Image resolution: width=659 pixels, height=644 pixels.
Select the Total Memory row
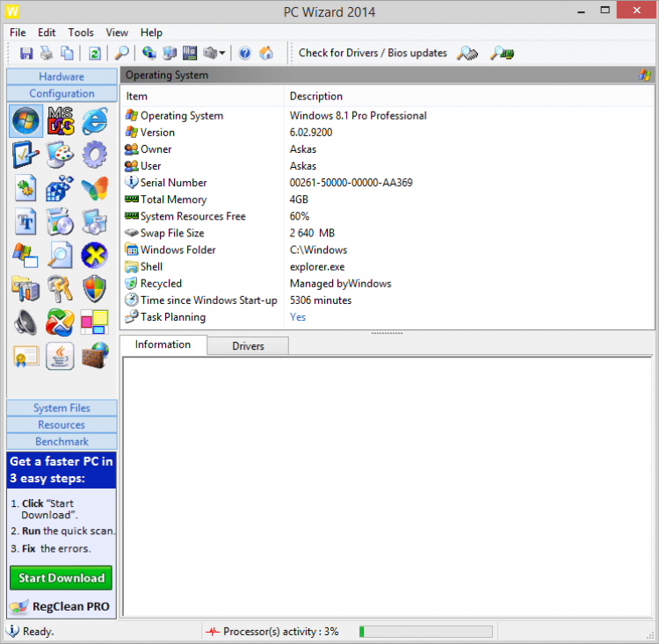387,199
